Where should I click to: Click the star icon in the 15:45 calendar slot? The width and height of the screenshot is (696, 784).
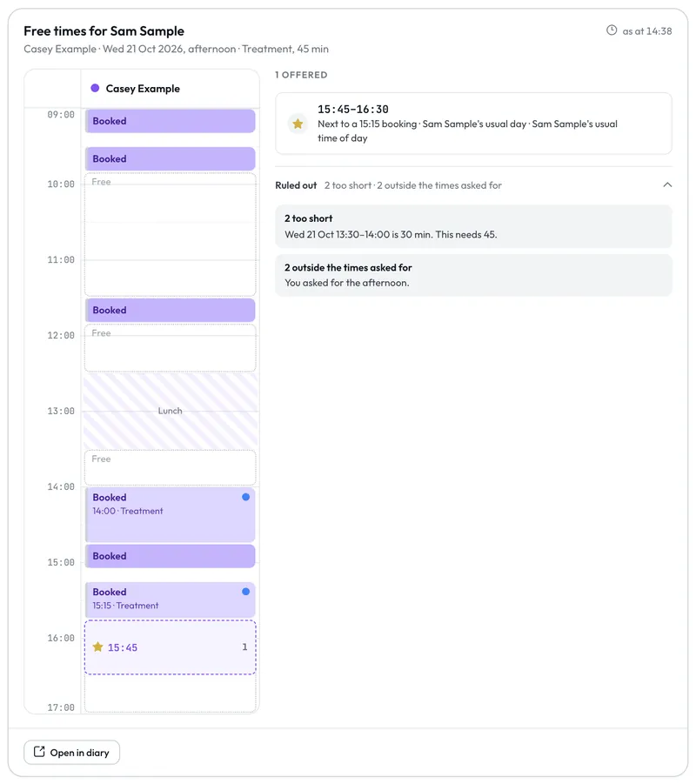[98, 647]
